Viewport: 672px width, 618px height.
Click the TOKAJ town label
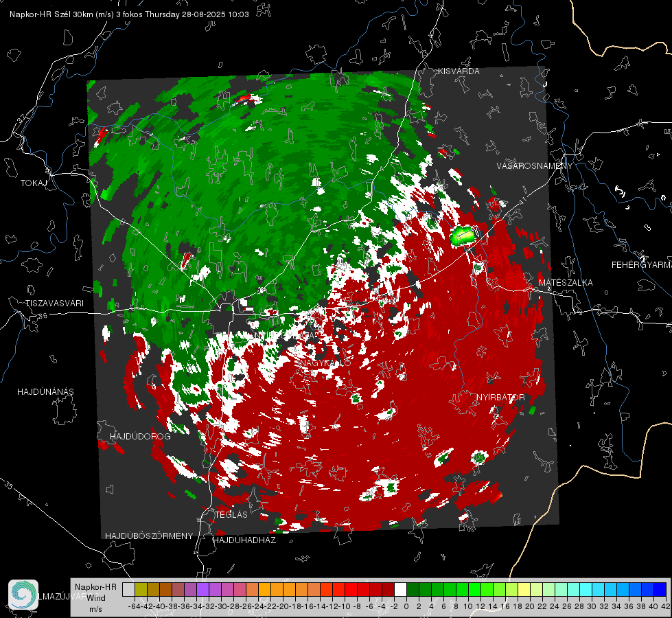point(34,183)
